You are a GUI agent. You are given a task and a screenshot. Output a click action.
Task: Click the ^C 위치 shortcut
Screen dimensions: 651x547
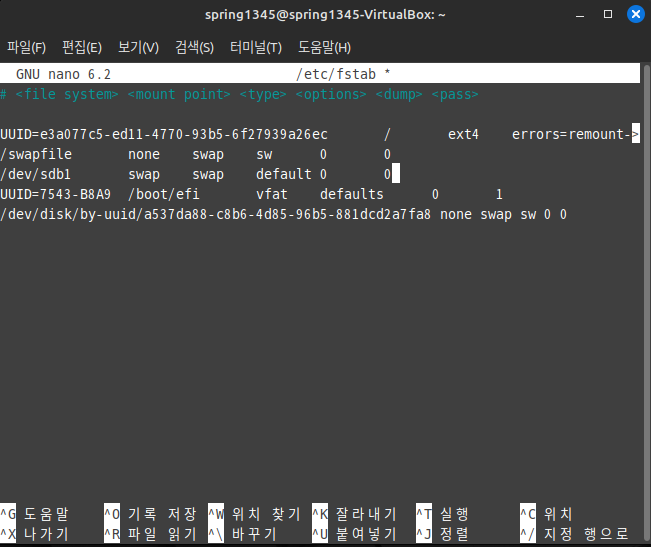coord(546,514)
